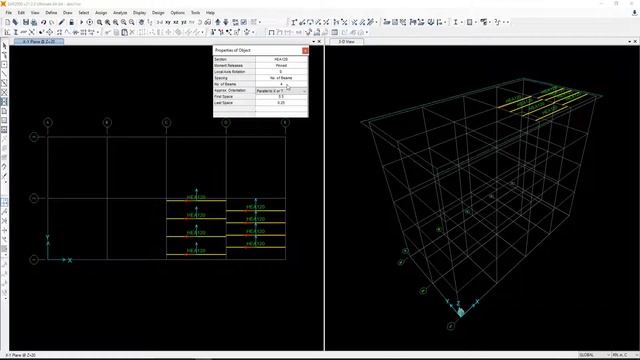Click the download arrow icon at top right
The image size is (640, 360).
(634, 13)
